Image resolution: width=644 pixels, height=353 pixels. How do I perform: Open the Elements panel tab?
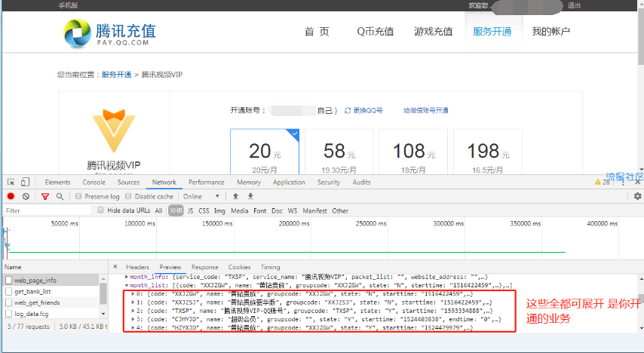click(x=57, y=182)
